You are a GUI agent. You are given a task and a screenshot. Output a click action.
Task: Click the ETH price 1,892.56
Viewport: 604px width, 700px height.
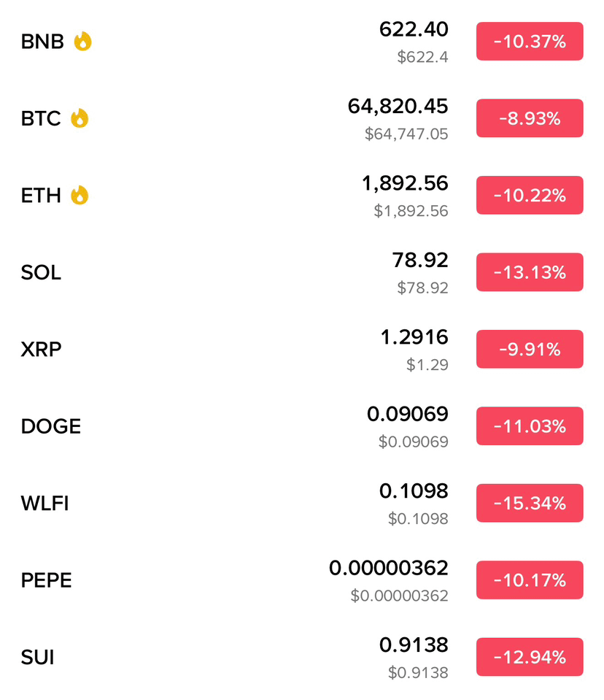(x=405, y=183)
